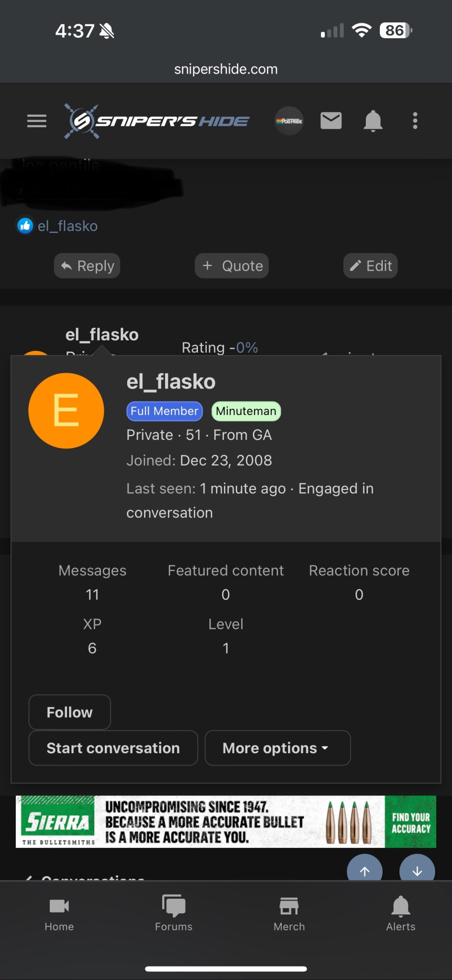This screenshot has height=980, width=452.
Task: Jump to top with up arrow
Action: [364, 869]
